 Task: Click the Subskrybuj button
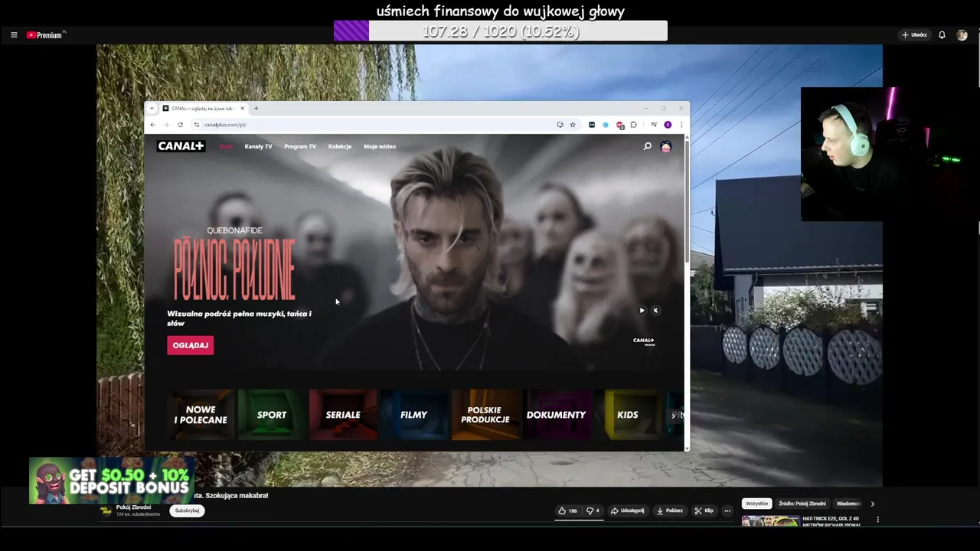tap(187, 510)
